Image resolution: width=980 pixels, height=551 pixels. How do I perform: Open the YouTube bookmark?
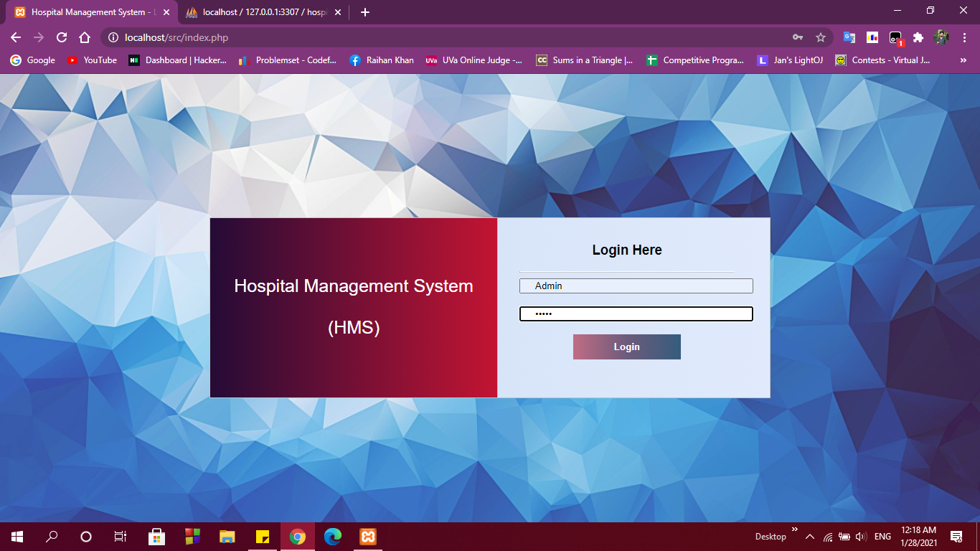coord(92,60)
